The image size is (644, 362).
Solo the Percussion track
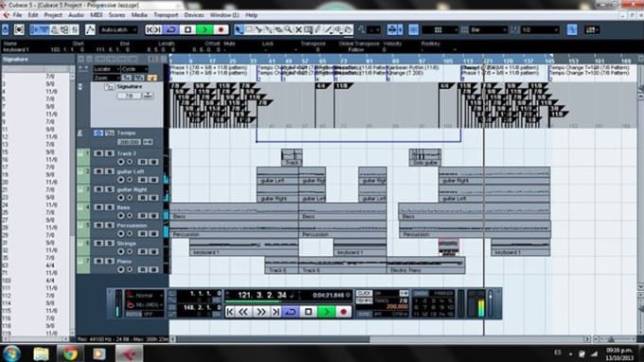pyautogui.click(x=109, y=226)
